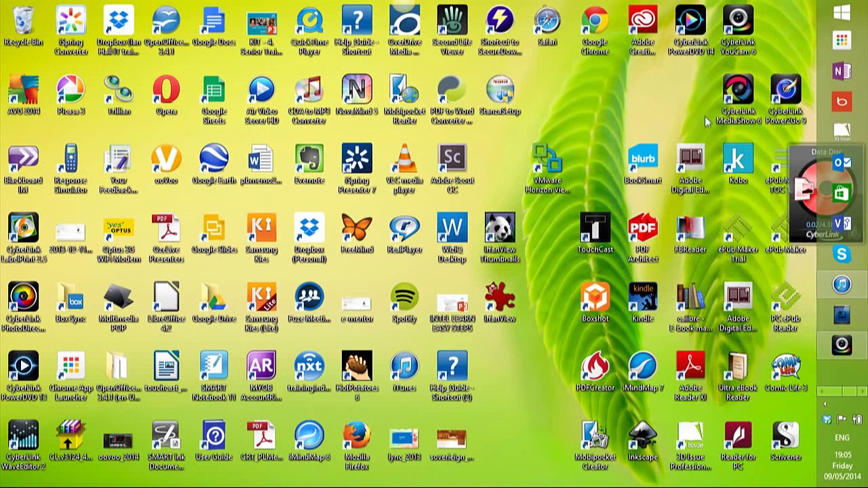Open the Optus 3G WiFi Modem shortcut
Viewport: 868px width, 488px height.
(119, 228)
